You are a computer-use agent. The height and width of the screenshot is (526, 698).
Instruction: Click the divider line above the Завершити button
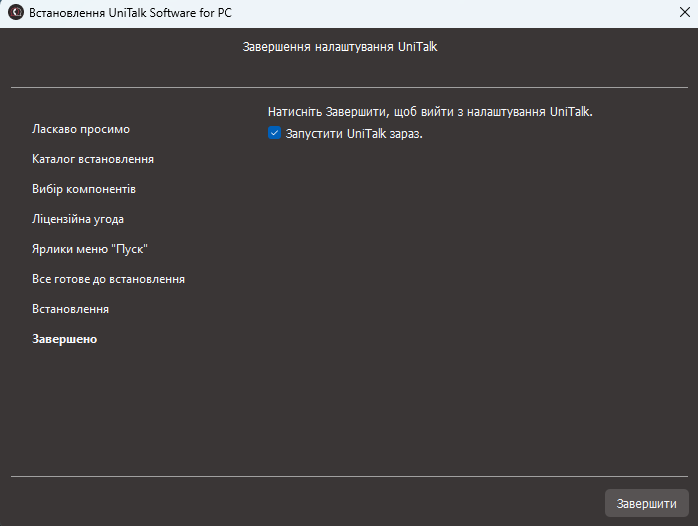349,476
